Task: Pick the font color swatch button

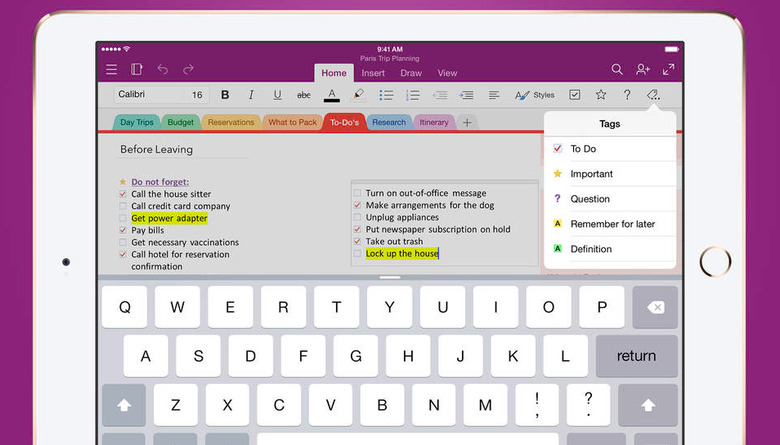Action: (331, 95)
